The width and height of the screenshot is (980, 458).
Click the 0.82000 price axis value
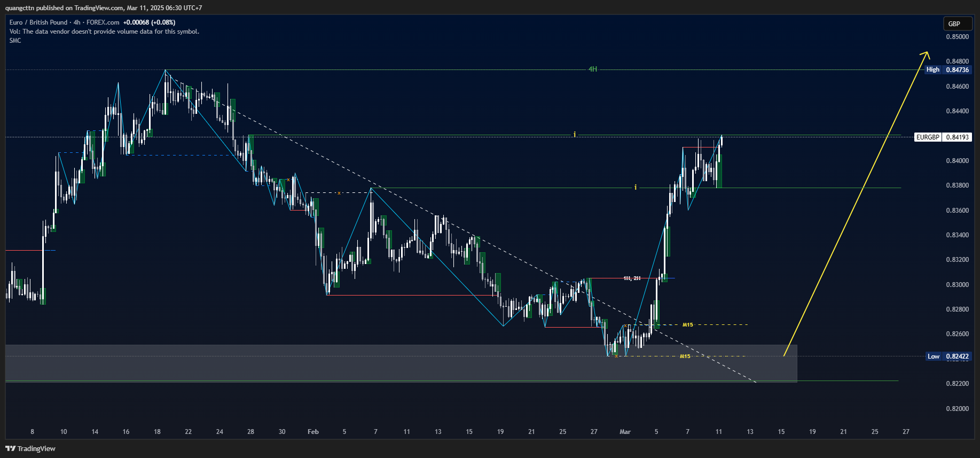[x=958, y=409]
